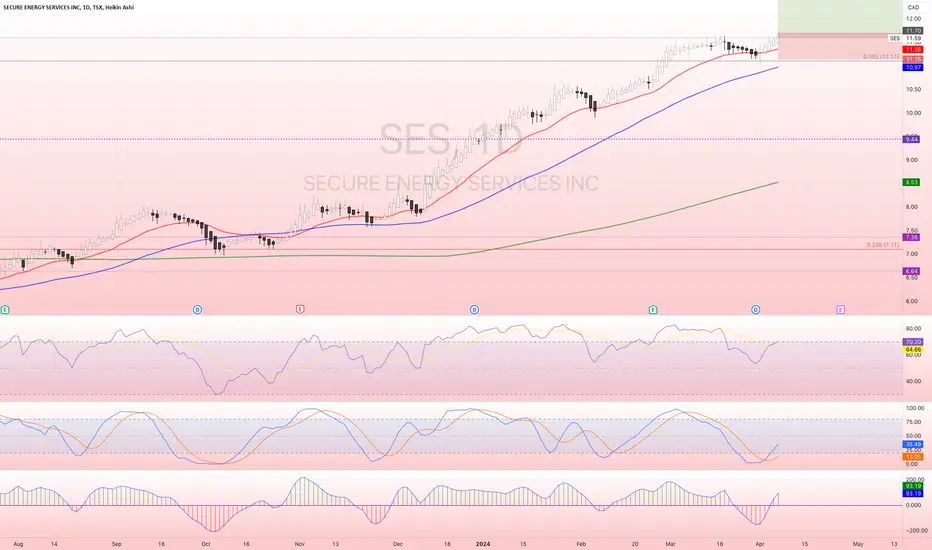
Task: Click the 2024 year label on time axis
Action: pos(483,543)
